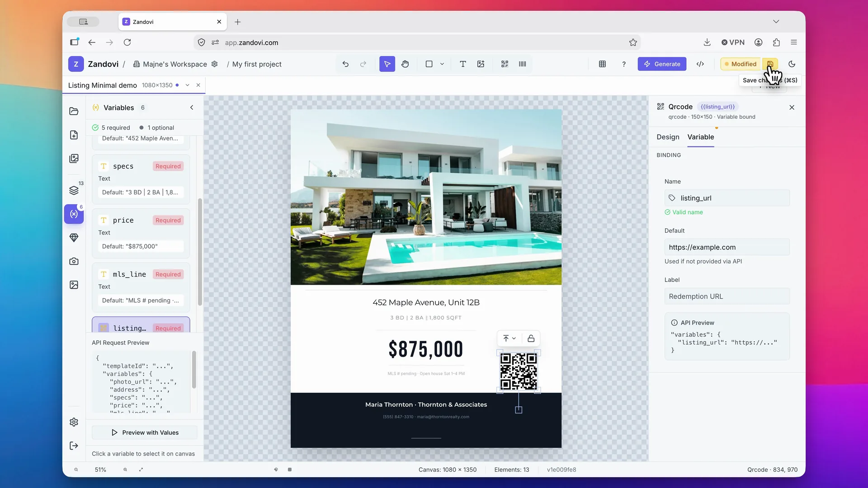Click the API Request Preview scrollbar

(x=194, y=370)
